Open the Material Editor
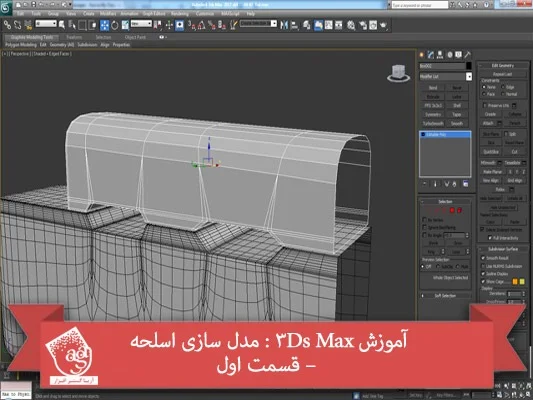The width and height of the screenshot is (533, 400). pos(351,25)
